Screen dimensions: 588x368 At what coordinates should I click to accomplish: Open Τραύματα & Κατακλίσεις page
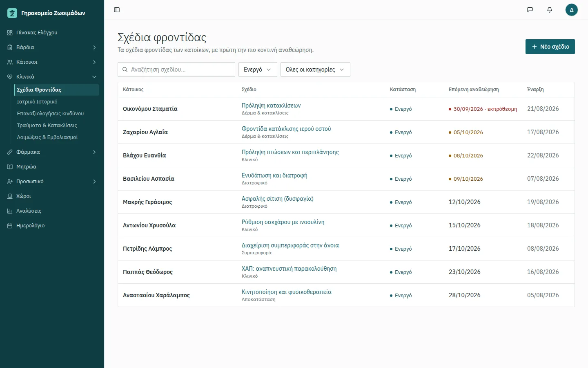56,126
